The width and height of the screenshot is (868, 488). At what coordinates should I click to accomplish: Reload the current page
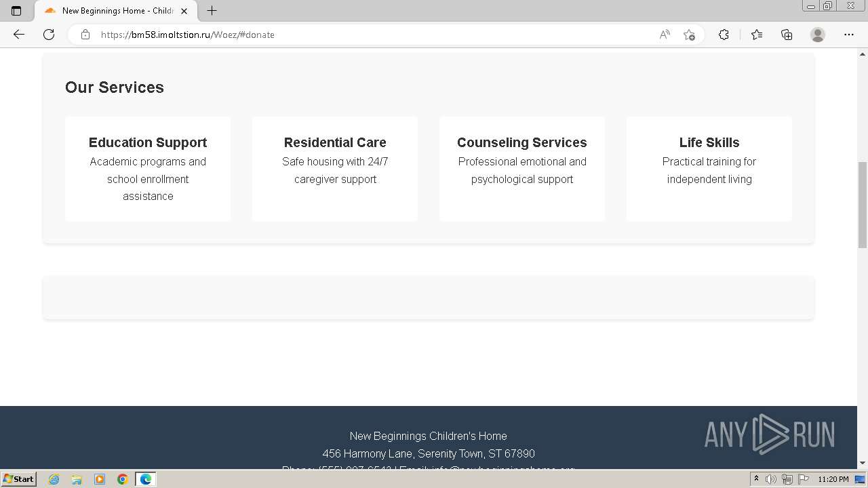pos(49,35)
